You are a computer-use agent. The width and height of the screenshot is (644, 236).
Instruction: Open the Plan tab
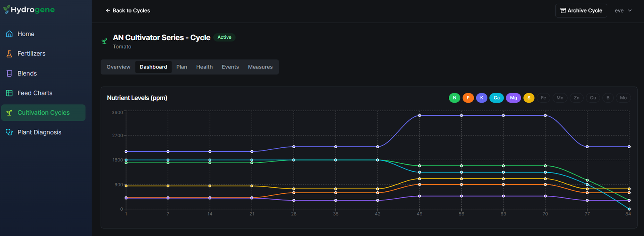pyautogui.click(x=182, y=67)
